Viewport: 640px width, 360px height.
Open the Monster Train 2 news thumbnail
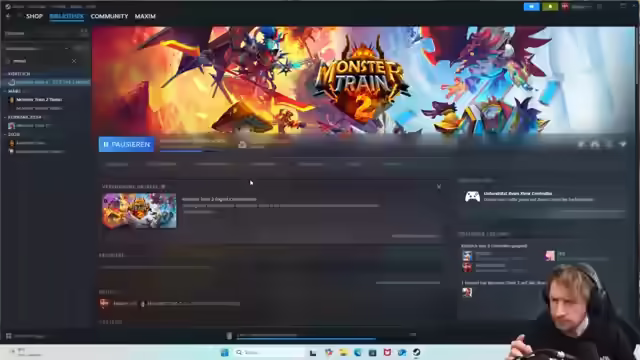[x=139, y=211]
